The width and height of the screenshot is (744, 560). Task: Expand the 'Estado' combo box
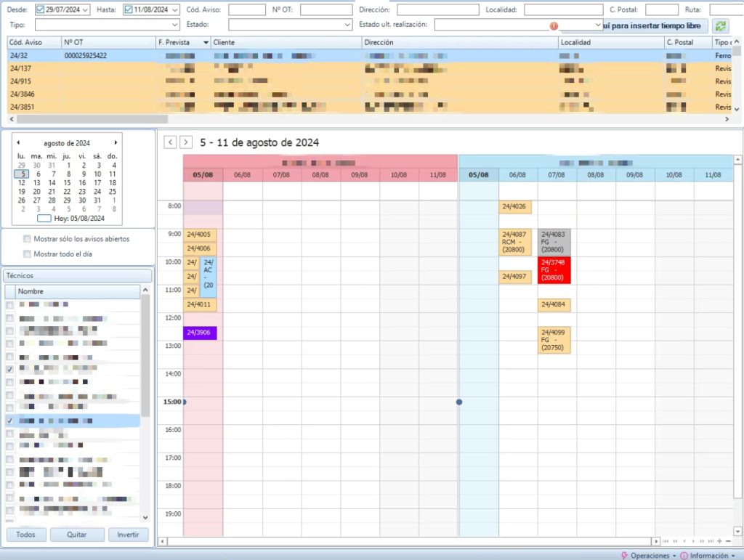pyautogui.click(x=347, y=25)
